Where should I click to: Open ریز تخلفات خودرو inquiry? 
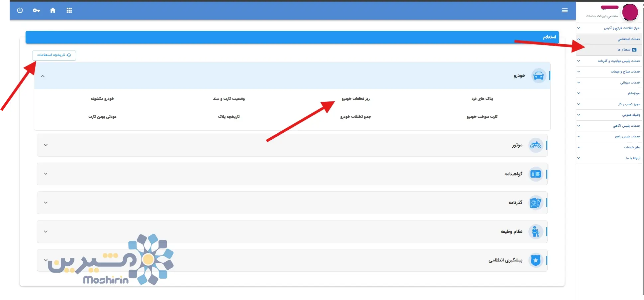pos(355,99)
